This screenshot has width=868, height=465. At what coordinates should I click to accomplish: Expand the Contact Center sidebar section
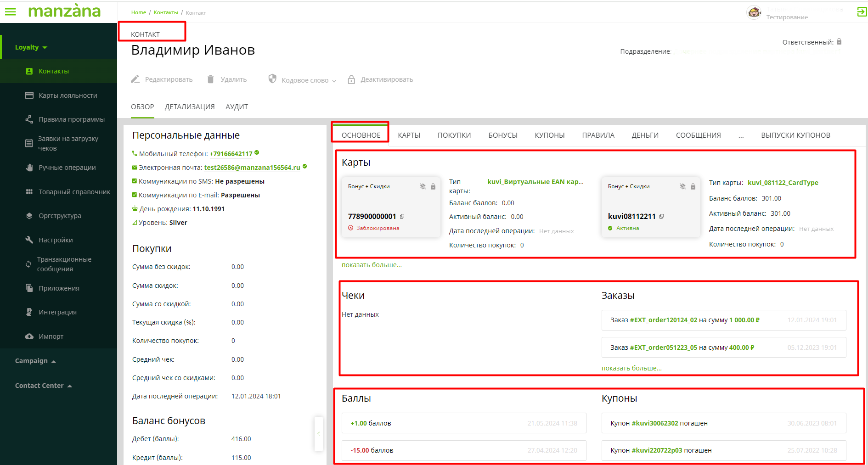70,386
